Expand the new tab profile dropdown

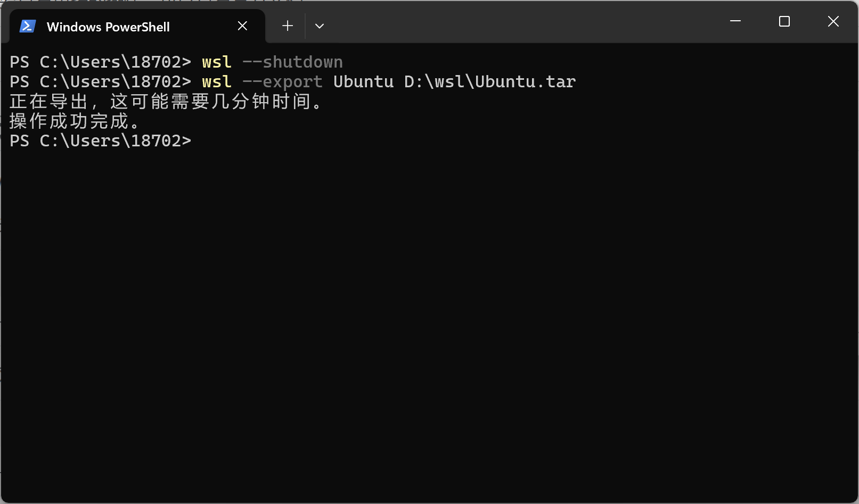tap(320, 26)
